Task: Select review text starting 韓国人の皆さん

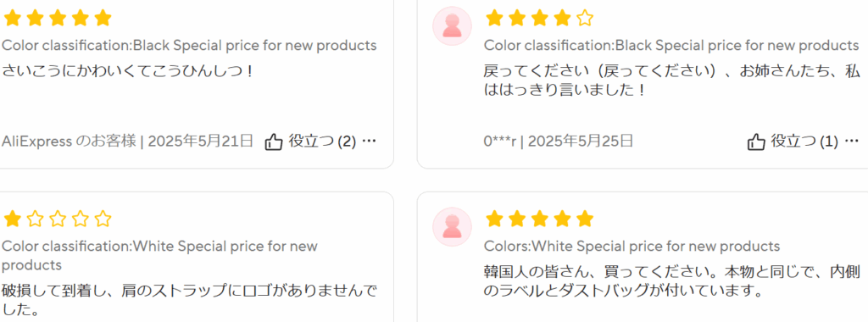Action: 671,280
